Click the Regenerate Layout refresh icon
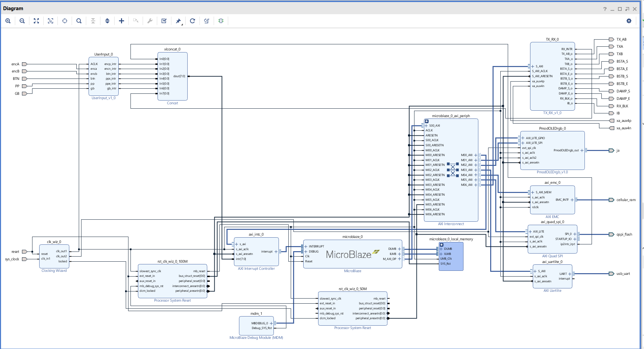Viewport: 644px width, 349px height. (192, 21)
